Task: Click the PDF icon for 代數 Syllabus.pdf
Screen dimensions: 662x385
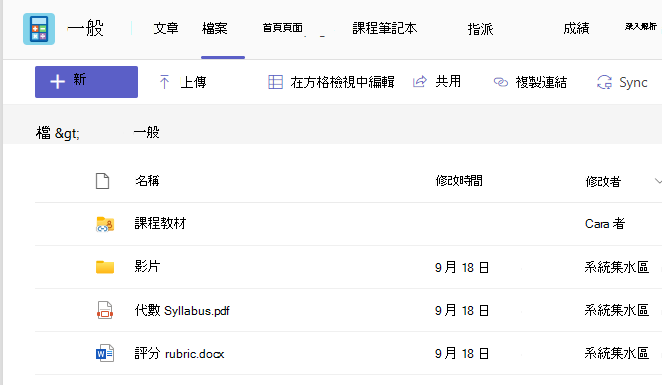Action: point(105,310)
